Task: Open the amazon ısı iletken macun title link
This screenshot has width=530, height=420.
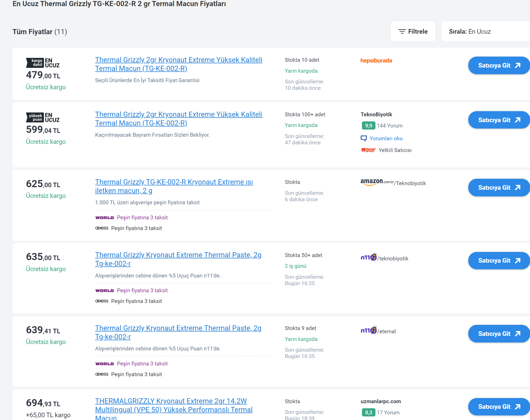Action: click(174, 186)
